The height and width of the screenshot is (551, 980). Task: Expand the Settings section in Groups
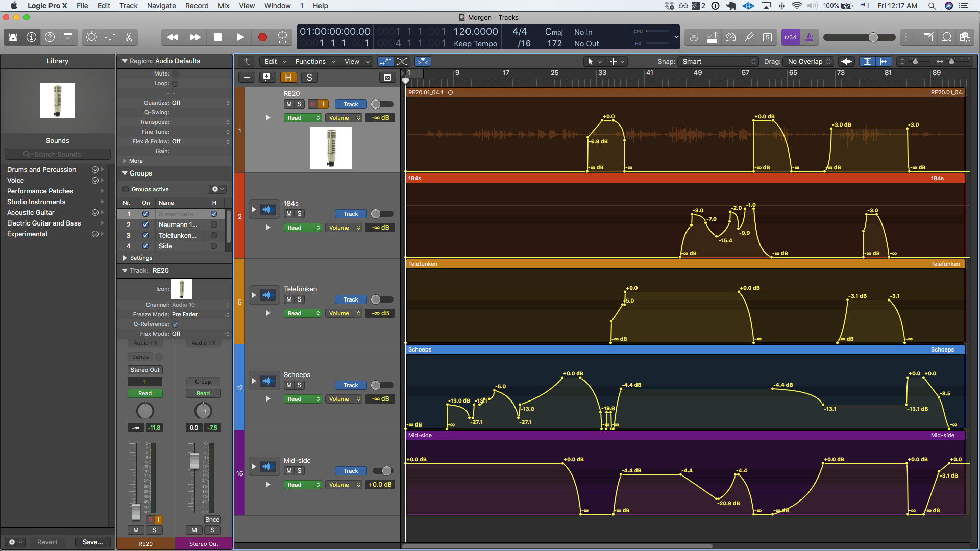(125, 258)
